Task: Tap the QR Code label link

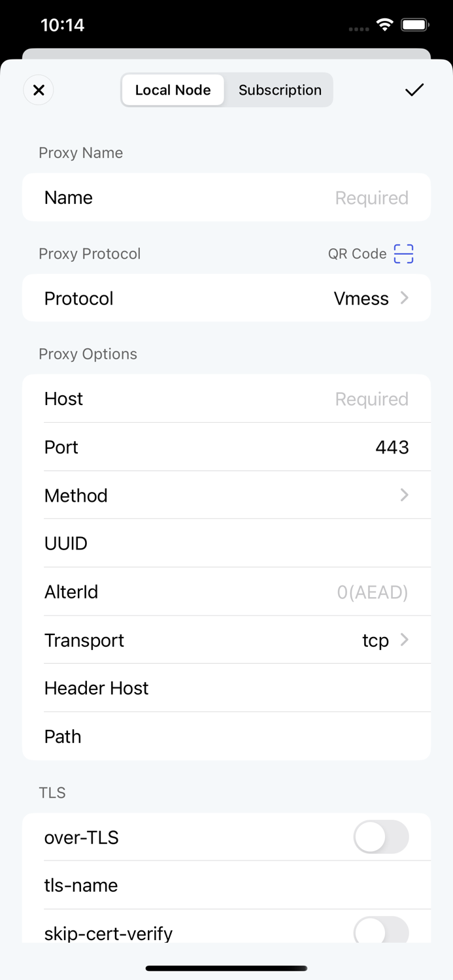Action: click(x=357, y=253)
